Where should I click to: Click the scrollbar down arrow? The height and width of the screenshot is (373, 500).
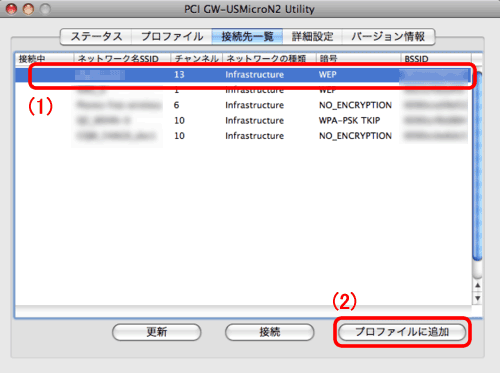pos(478,298)
